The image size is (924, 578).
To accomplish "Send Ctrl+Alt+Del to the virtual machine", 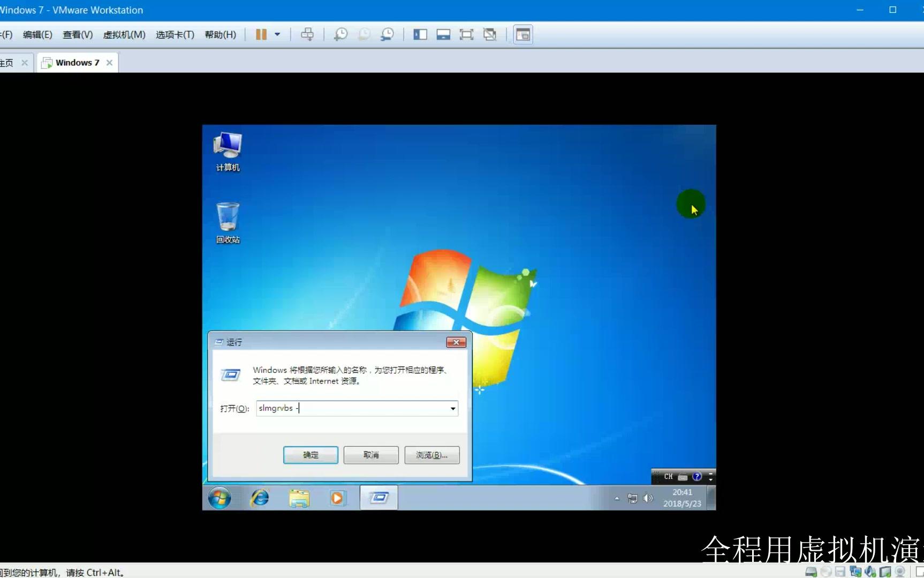I will coord(307,34).
